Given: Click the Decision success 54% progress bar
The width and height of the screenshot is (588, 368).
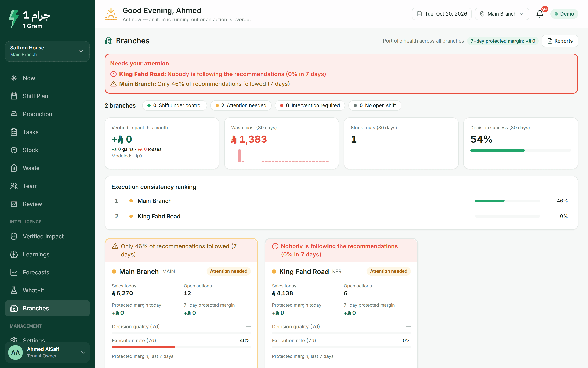Looking at the screenshot, I should 520,150.
